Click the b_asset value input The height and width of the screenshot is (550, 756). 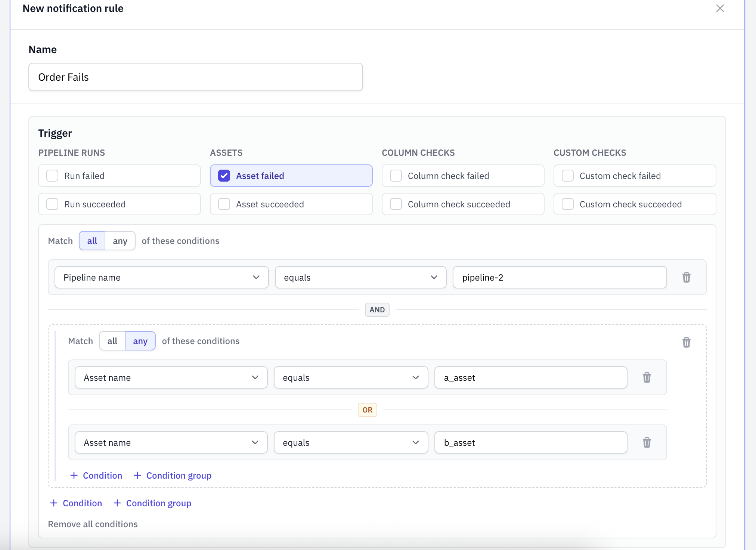[531, 442]
